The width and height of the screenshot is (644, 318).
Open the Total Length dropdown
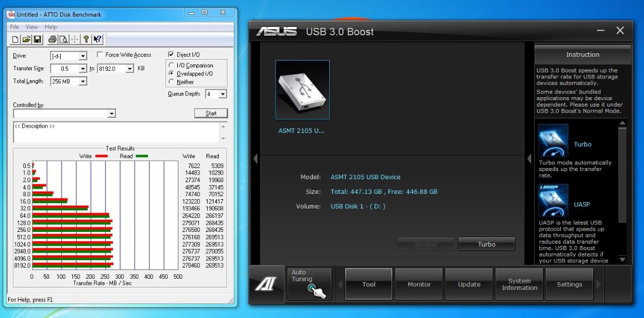pyautogui.click(x=82, y=81)
